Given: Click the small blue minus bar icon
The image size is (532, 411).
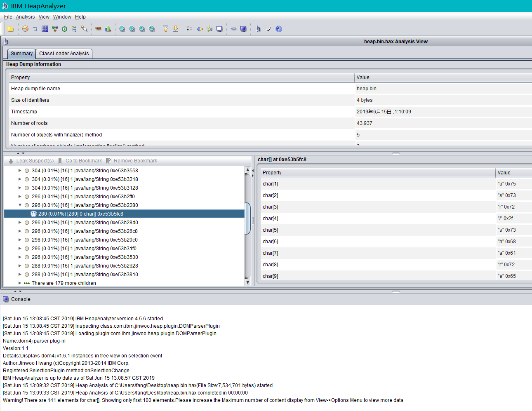Looking at the screenshot, I should tap(233, 29).
